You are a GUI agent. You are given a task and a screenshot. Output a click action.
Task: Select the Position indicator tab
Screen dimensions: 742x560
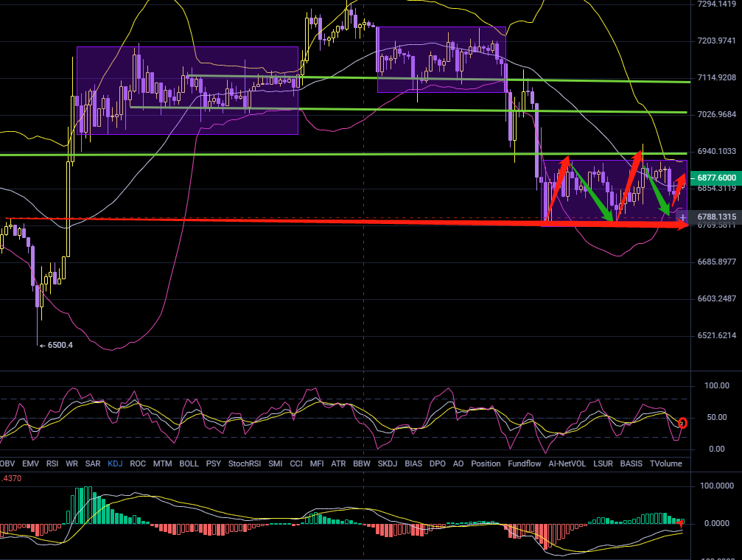coord(486,463)
